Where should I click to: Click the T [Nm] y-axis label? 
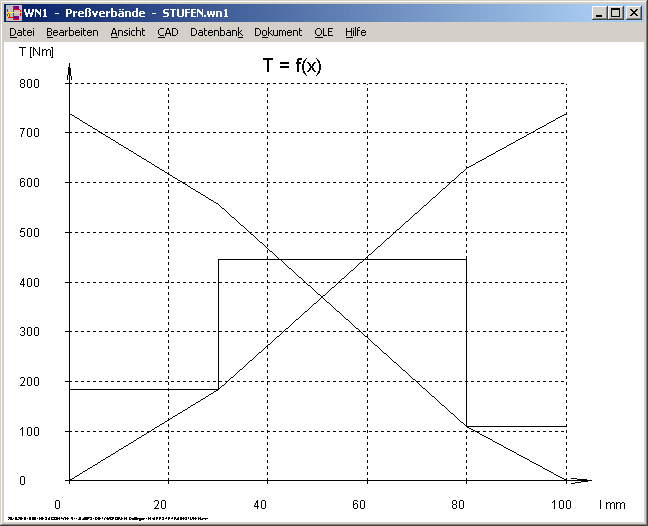[36, 51]
